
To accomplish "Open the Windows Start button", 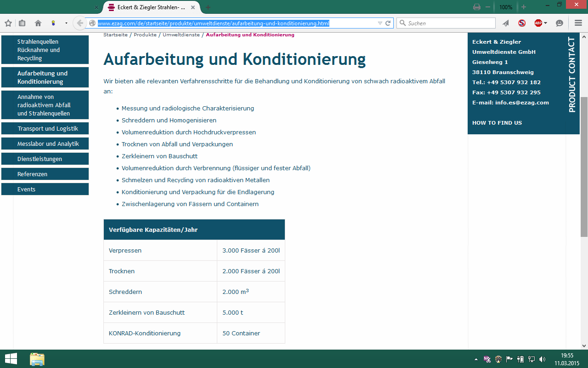I will [x=11, y=359].
